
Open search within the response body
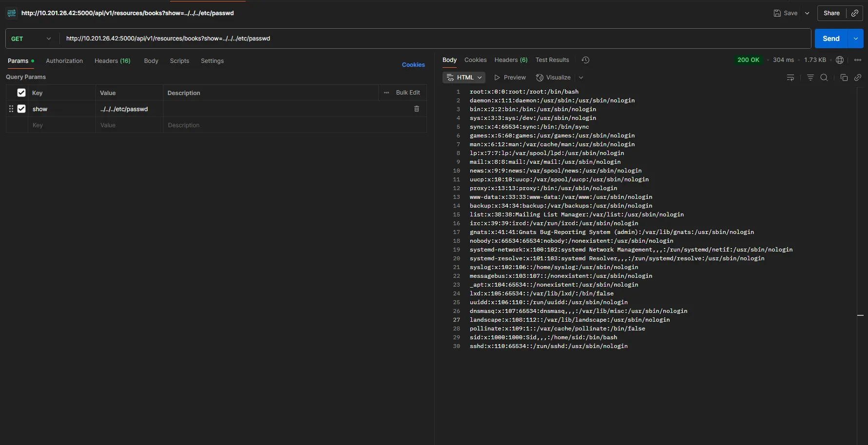click(824, 77)
